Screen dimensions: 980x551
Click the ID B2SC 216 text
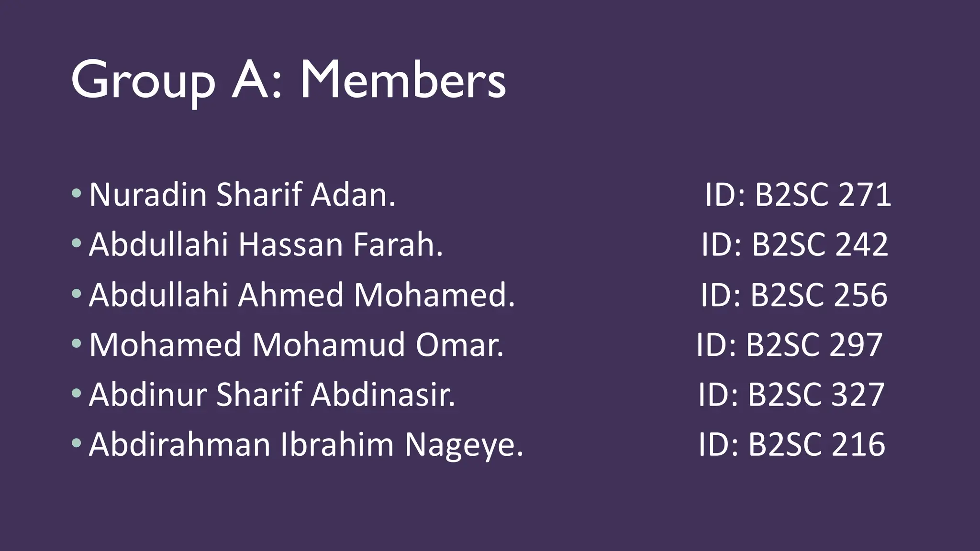(x=792, y=444)
